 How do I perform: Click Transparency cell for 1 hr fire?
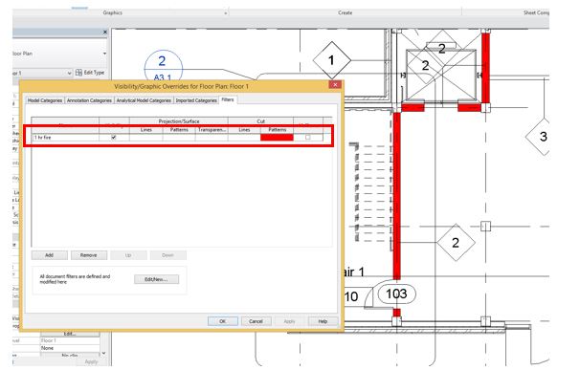(212, 138)
